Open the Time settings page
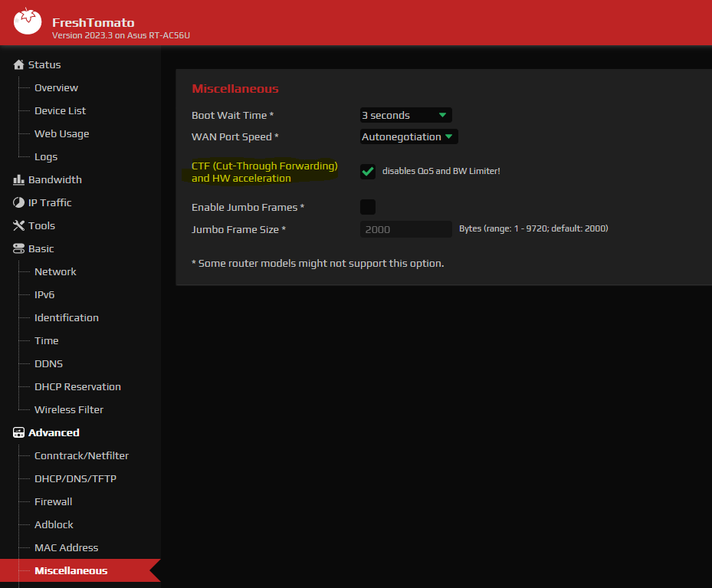Image resolution: width=712 pixels, height=588 pixels. 46,340
